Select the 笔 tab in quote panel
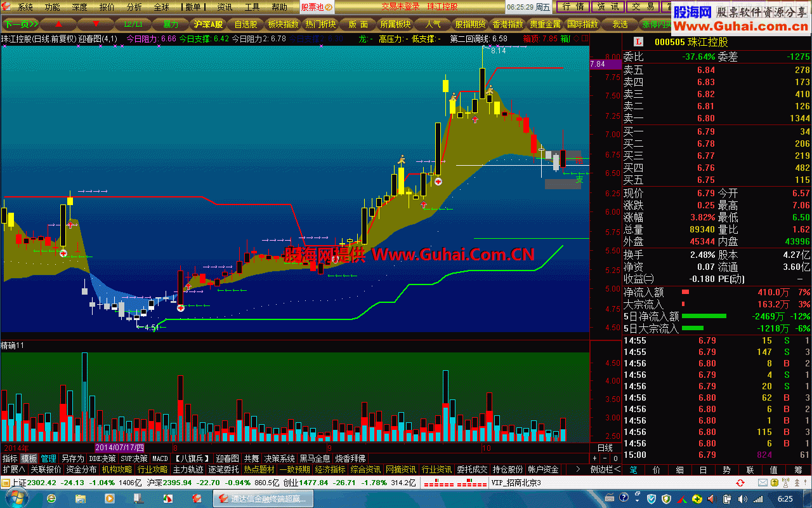The width and height of the screenshot is (812, 508). (x=633, y=469)
